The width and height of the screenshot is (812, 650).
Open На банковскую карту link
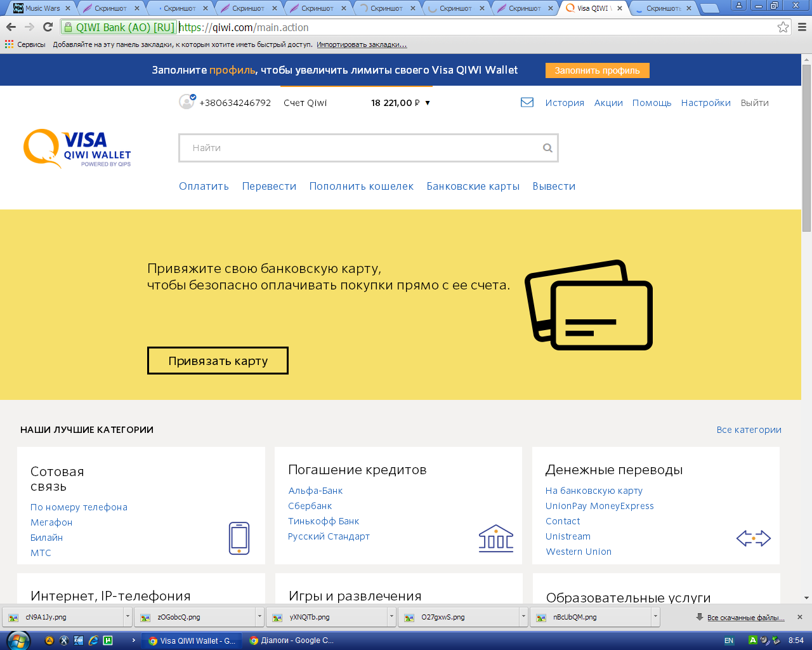click(x=594, y=491)
